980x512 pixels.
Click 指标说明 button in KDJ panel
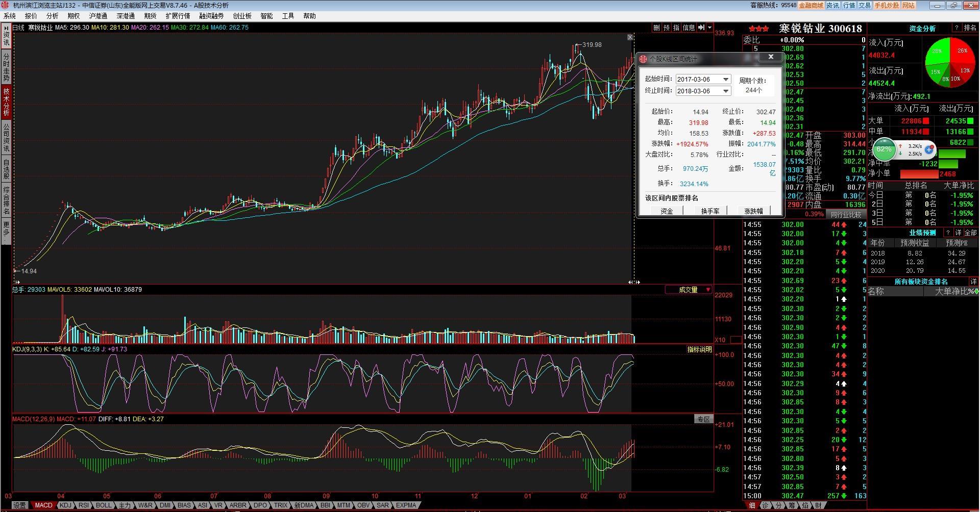(x=699, y=349)
